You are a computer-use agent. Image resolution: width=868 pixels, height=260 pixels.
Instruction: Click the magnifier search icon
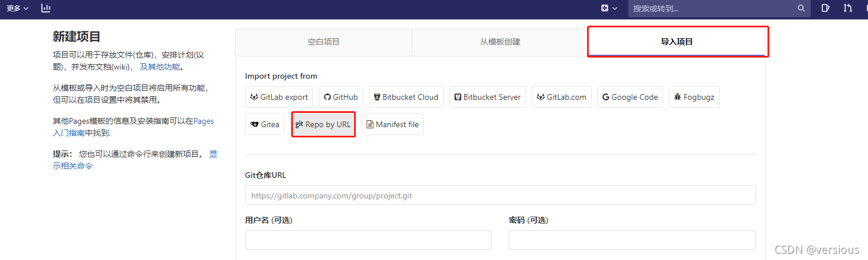tap(801, 9)
